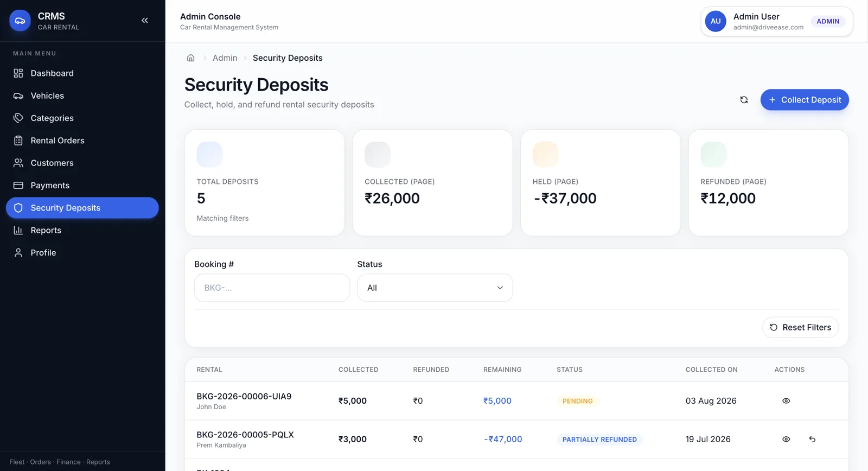Screen dimensions: 868x471
Task: Open the Customers section
Action: pyautogui.click(x=82, y=163)
